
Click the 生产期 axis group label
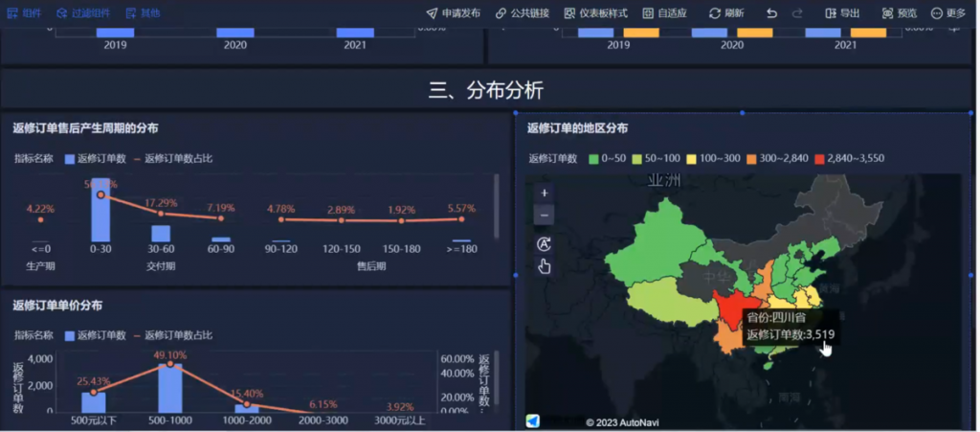pos(40,266)
